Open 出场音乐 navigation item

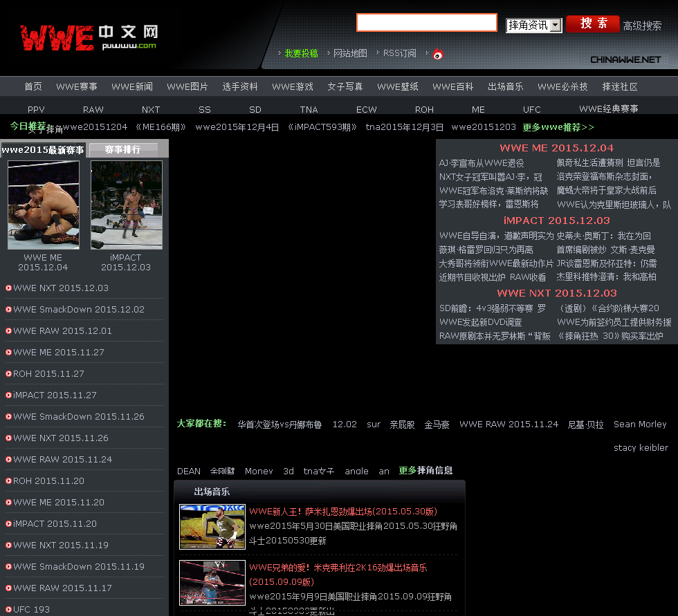(x=506, y=87)
